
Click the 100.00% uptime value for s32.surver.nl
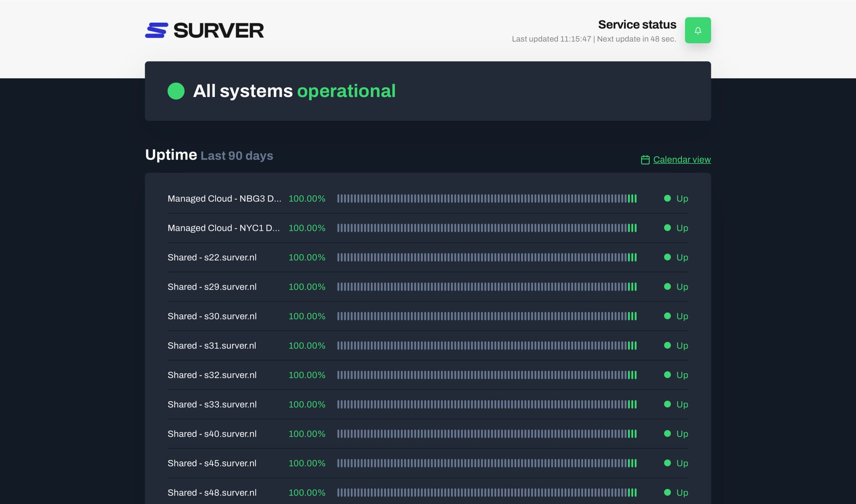click(x=307, y=375)
